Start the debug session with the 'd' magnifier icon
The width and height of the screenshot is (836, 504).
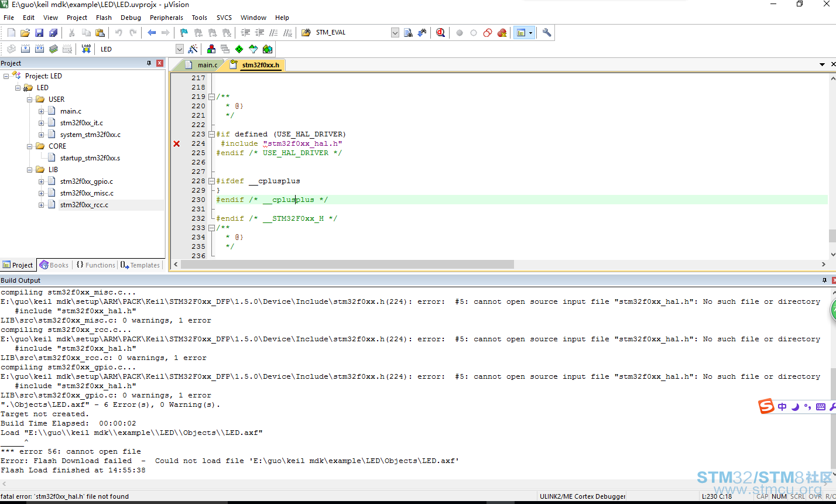(x=440, y=33)
